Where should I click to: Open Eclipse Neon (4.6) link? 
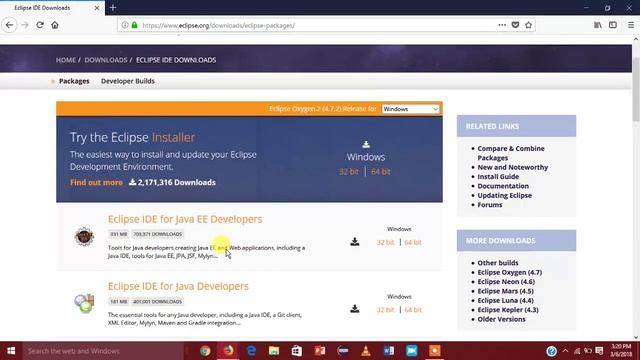[506, 282]
